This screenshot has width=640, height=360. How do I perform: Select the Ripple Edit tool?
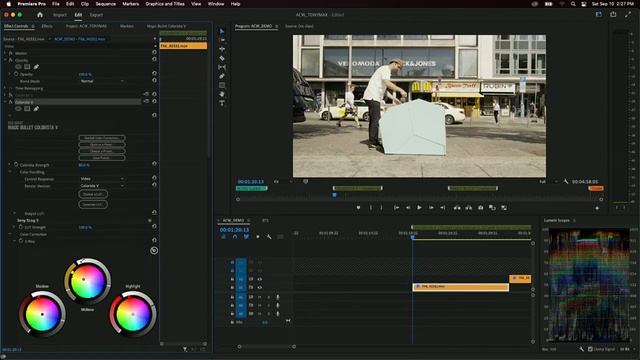click(222, 49)
